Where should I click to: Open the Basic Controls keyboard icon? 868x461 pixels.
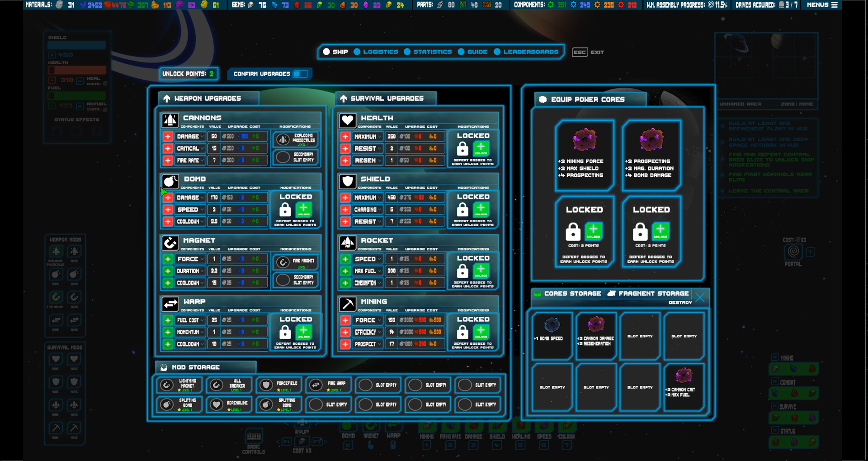click(254, 436)
